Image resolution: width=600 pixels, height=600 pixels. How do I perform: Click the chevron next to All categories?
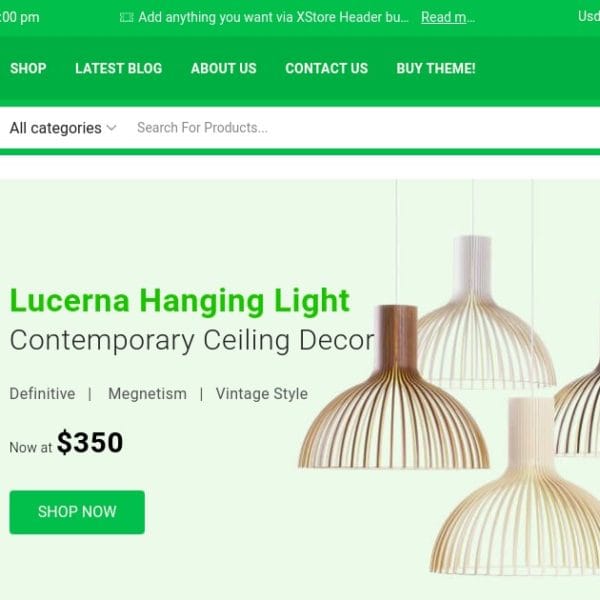pos(111,128)
